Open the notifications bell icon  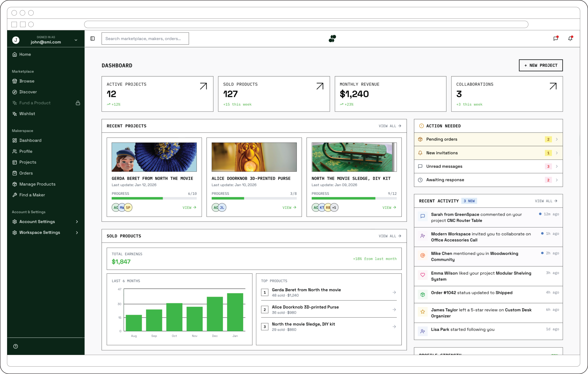[x=570, y=38]
